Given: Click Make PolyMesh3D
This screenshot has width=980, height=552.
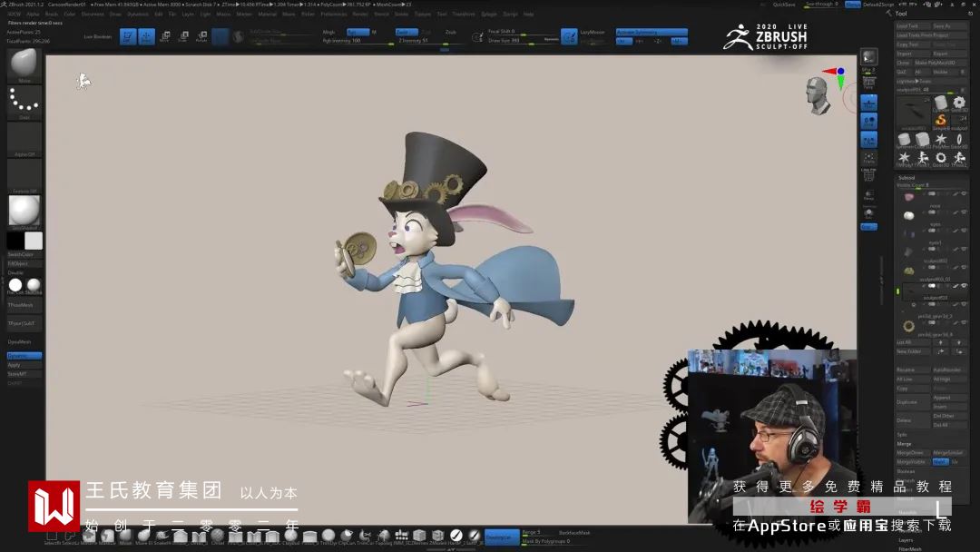Looking at the screenshot, I should click(x=940, y=63).
